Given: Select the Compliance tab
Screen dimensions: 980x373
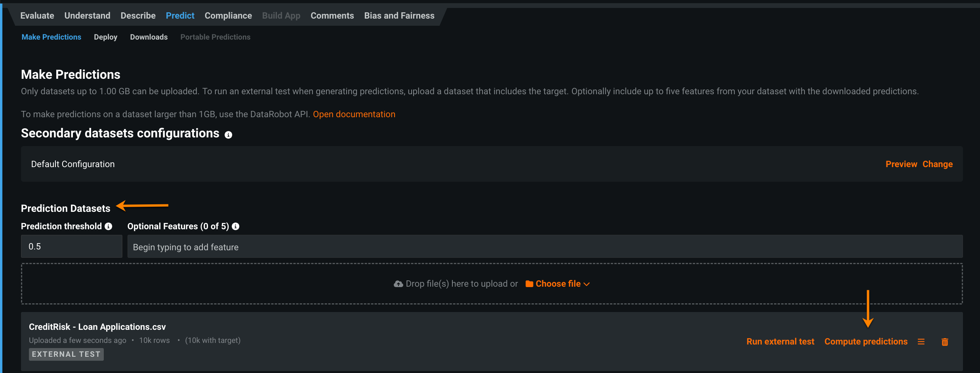Looking at the screenshot, I should [x=228, y=16].
